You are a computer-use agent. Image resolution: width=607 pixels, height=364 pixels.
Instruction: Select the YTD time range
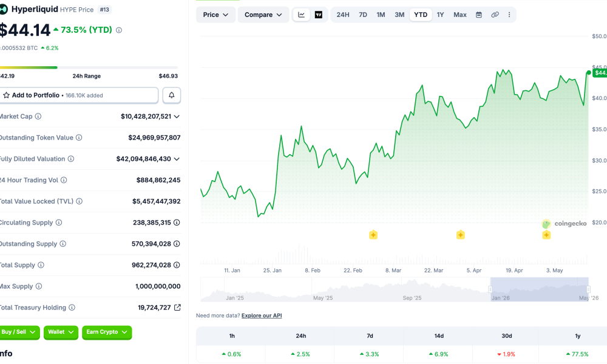(421, 15)
